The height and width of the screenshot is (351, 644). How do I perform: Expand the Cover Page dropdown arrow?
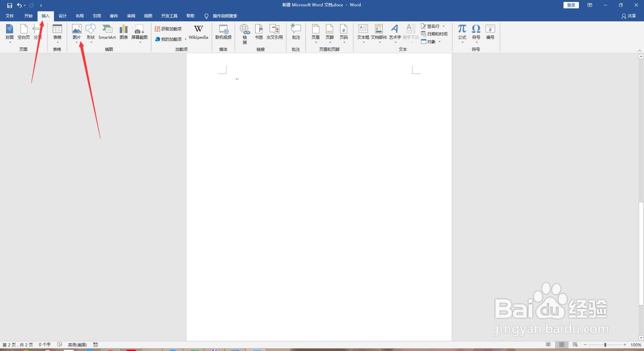(10, 42)
